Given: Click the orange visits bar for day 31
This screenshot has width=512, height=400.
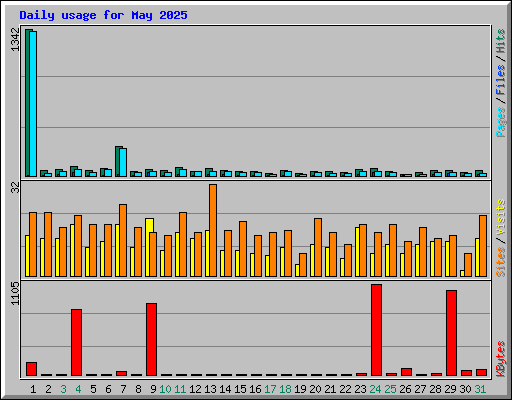Looking at the screenshot, I should coord(483,246).
